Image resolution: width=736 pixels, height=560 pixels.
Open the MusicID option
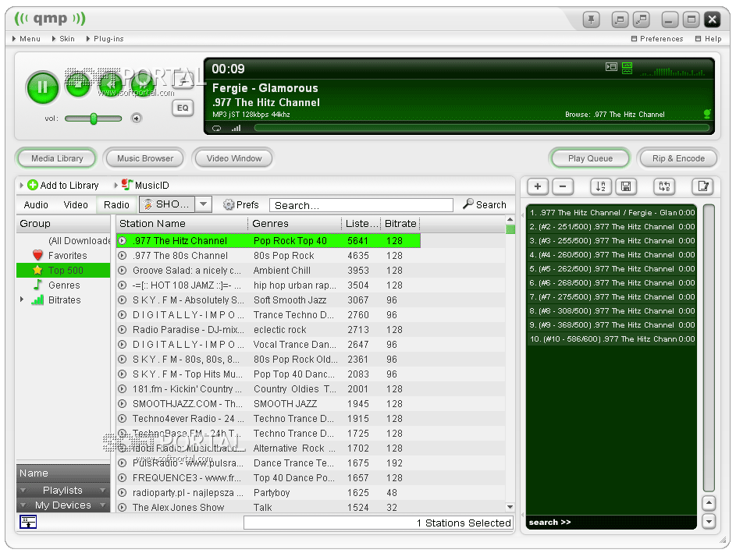point(145,186)
